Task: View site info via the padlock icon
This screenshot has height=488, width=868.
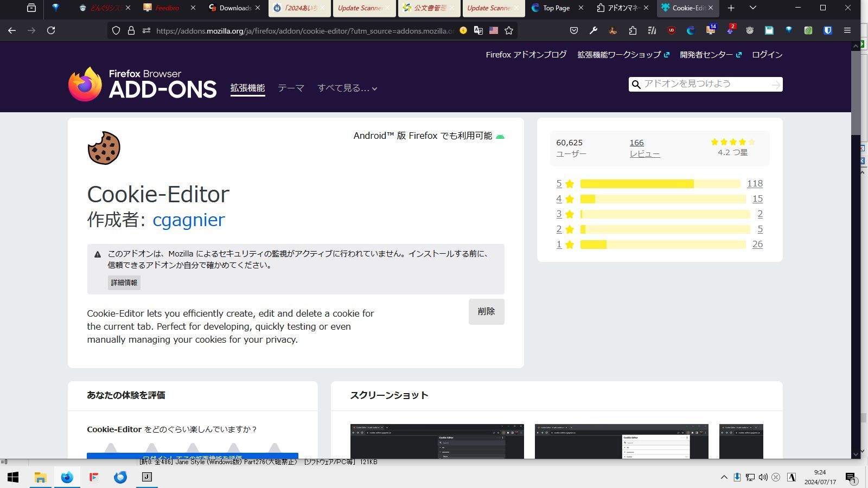Action: coord(131,31)
